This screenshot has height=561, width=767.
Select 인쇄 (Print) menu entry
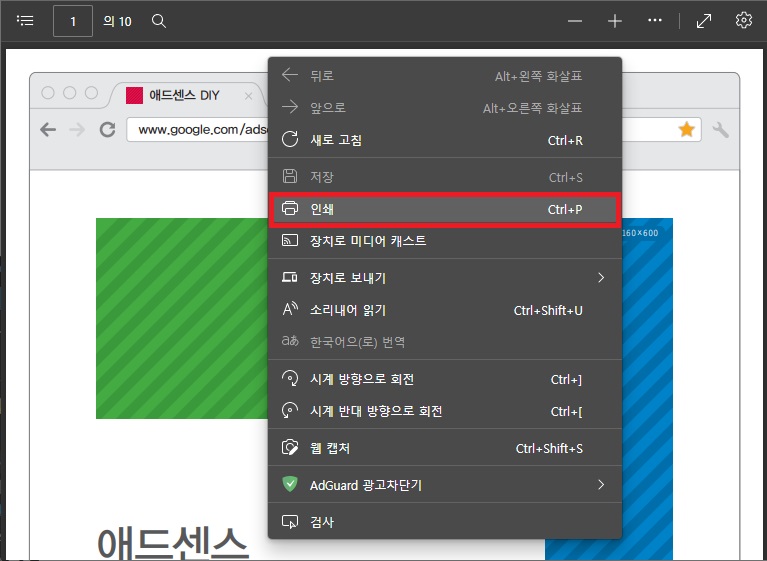click(x=445, y=209)
